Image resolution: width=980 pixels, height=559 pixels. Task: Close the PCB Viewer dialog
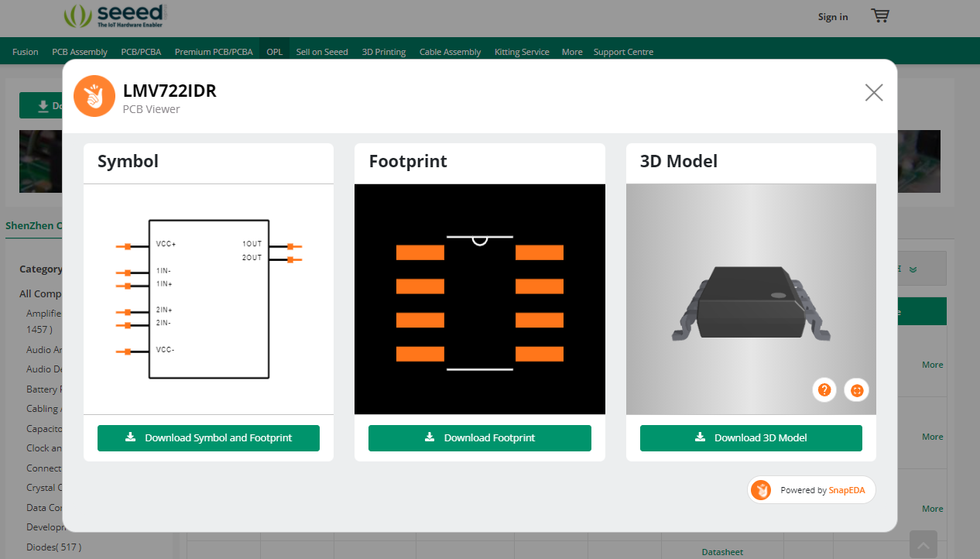click(x=874, y=93)
